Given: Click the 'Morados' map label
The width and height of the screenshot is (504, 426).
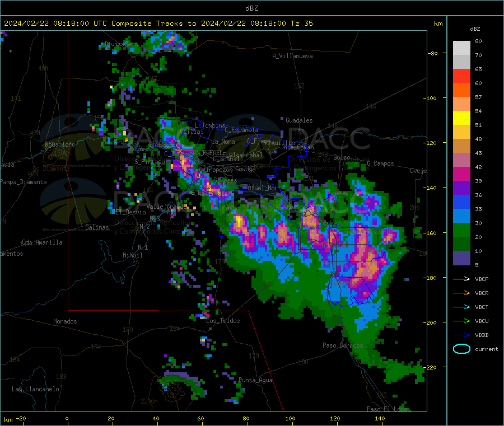Looking at the screenshot, I should [65, 321].
